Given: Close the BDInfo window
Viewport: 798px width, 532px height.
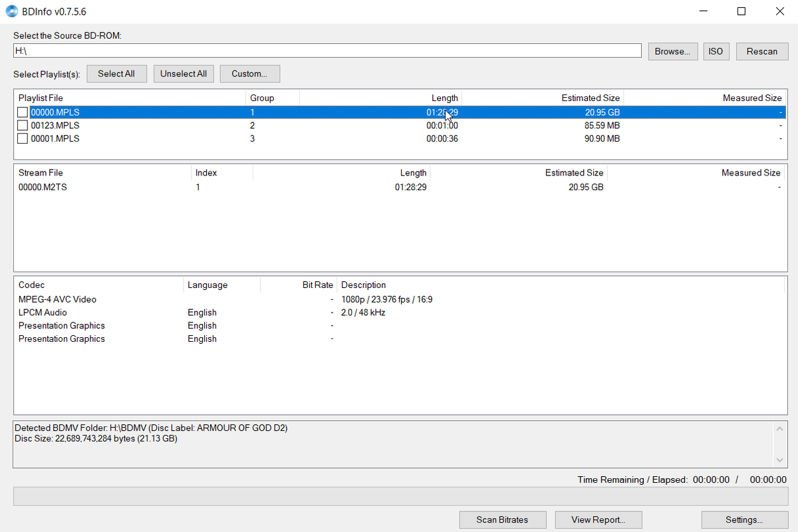Looking at the screenshot, I should click(x=779, y=11).
